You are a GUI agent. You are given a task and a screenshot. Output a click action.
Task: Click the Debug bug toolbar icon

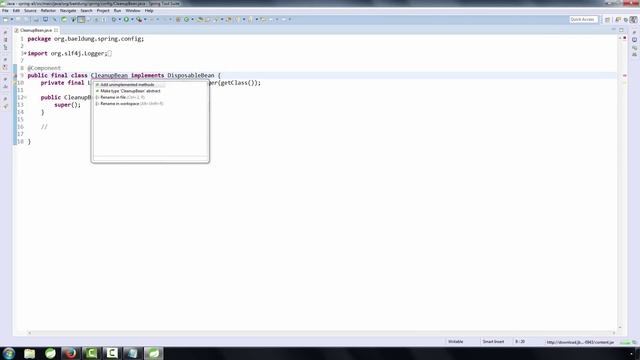coord(113,20)
